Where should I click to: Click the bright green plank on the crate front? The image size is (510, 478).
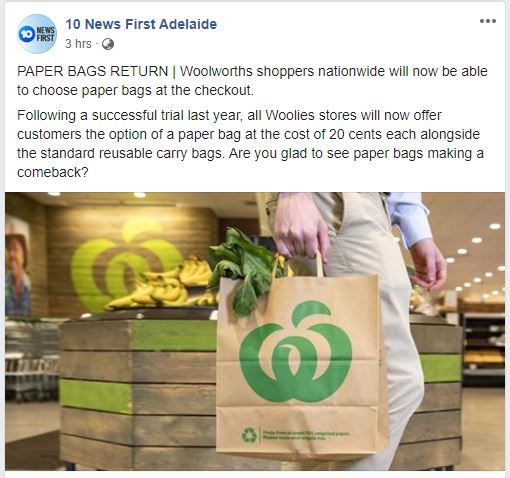pos(96,396)
